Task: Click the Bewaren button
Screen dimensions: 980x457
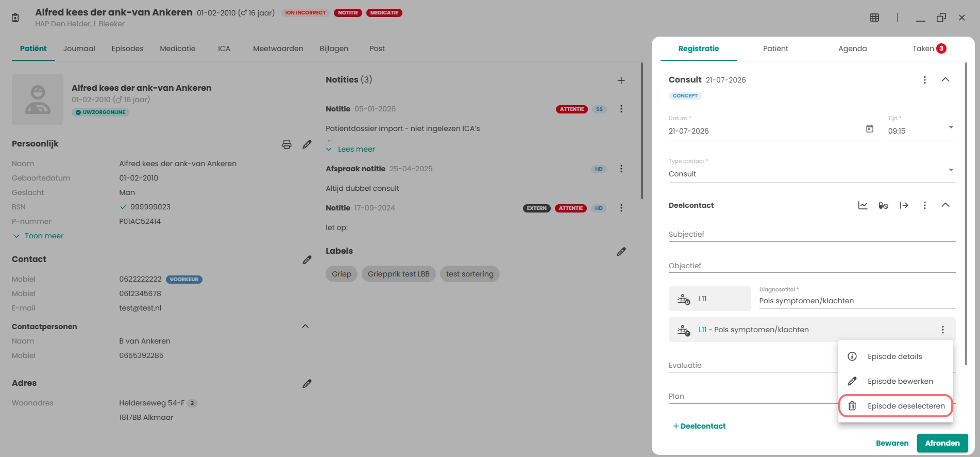Action: click(892, 443)
